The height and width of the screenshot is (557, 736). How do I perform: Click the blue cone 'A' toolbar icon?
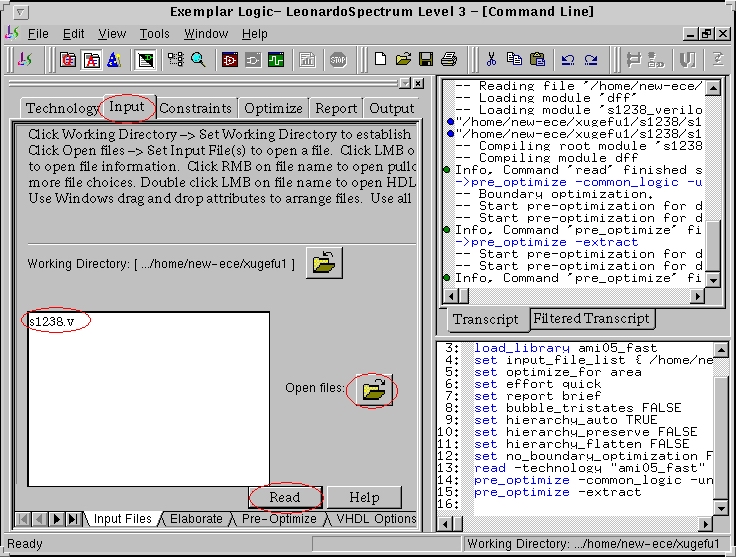(114, 60)
